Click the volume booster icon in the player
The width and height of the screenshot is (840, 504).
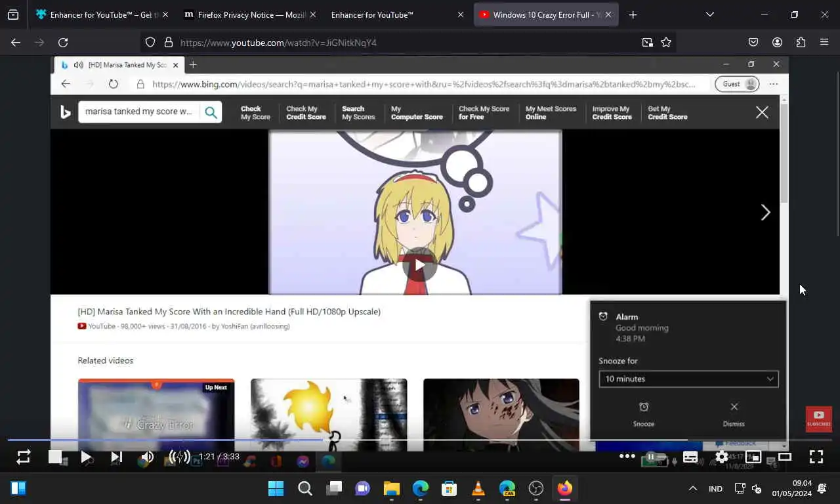pyautogui.click(x=179, y=457)
